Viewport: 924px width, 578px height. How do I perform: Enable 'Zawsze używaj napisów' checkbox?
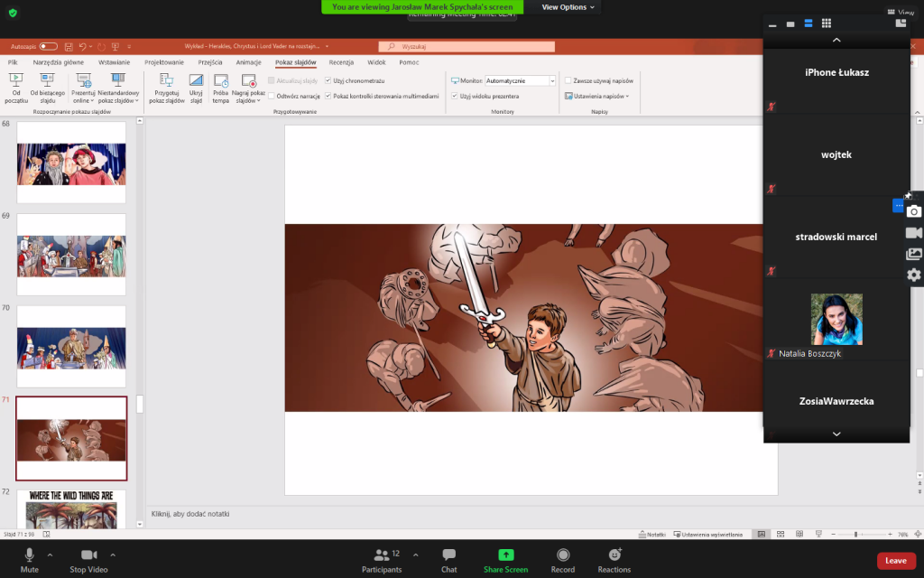point(568,81)
